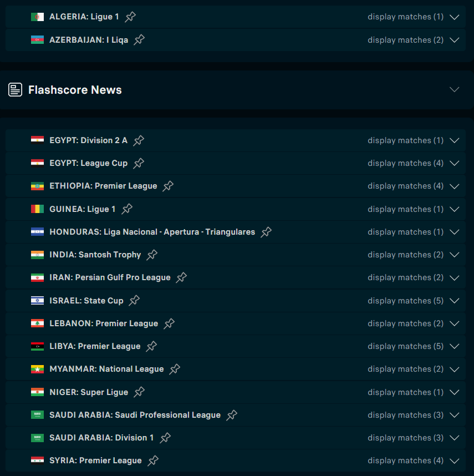Expand EGYPT: League Cup matches chevron

[x=454, y=163]
